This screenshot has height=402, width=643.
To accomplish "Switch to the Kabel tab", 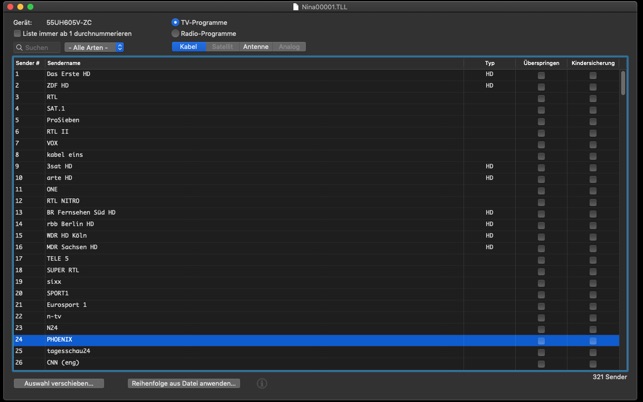I will click(x=188, y=47).
